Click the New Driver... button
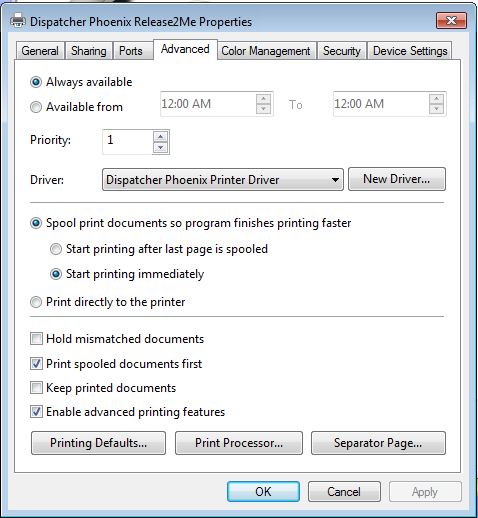The height and width of the screenshot is (518, 478). tap(397, 179)
